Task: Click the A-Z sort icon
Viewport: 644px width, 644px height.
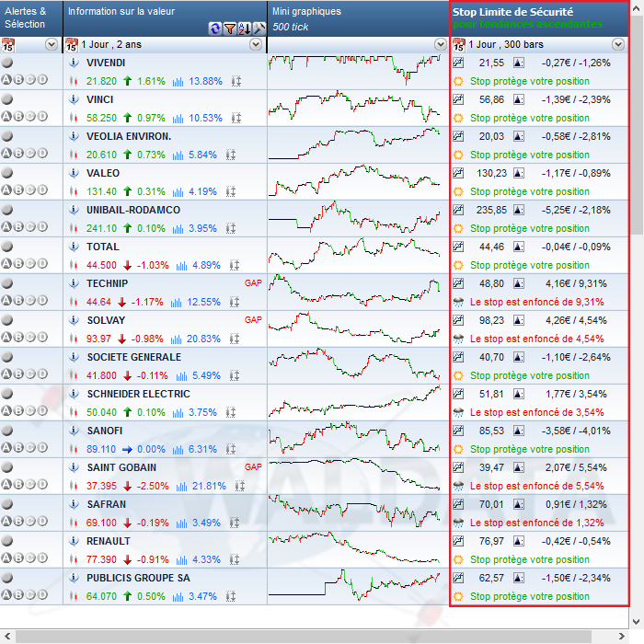Action: coord(245,29)
